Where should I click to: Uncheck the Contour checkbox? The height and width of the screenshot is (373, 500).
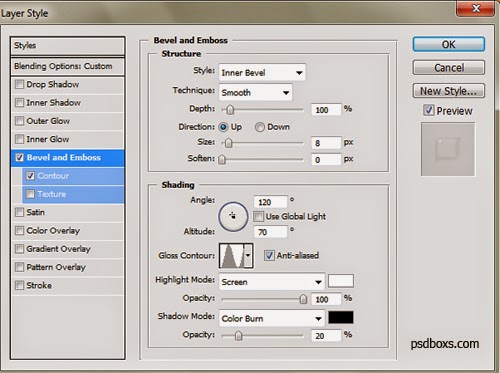[30, 176]
